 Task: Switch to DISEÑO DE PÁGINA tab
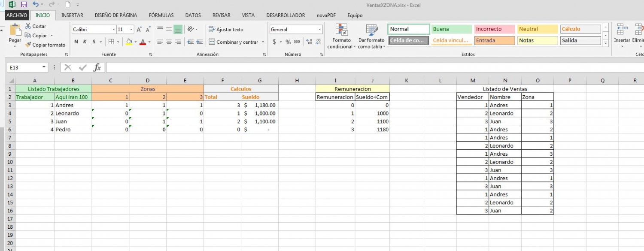(x=116, y=15)
